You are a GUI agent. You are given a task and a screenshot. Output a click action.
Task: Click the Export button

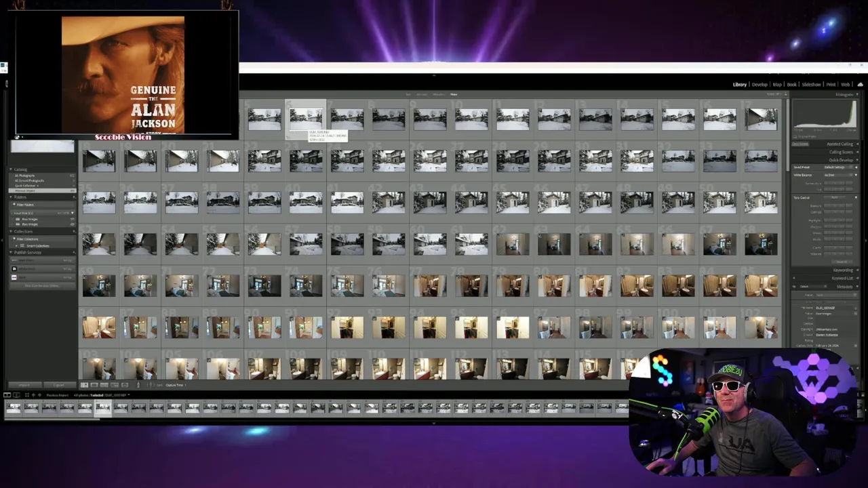coord(59,385)
